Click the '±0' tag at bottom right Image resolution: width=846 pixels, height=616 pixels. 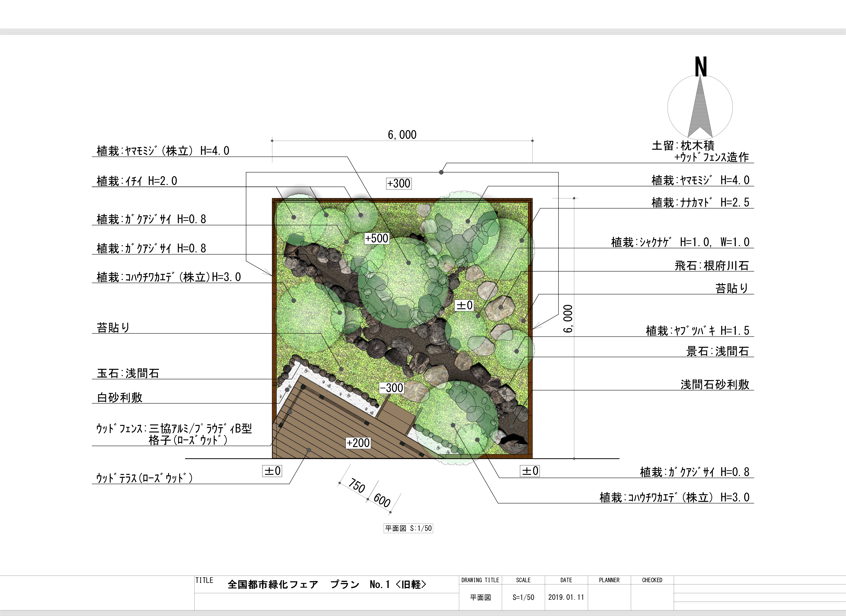530,471
